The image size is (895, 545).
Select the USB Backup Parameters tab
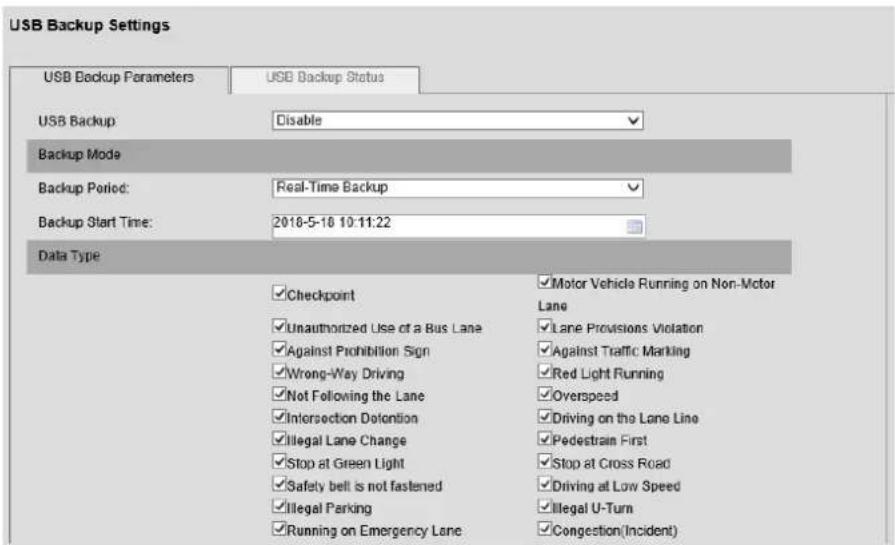119,78
